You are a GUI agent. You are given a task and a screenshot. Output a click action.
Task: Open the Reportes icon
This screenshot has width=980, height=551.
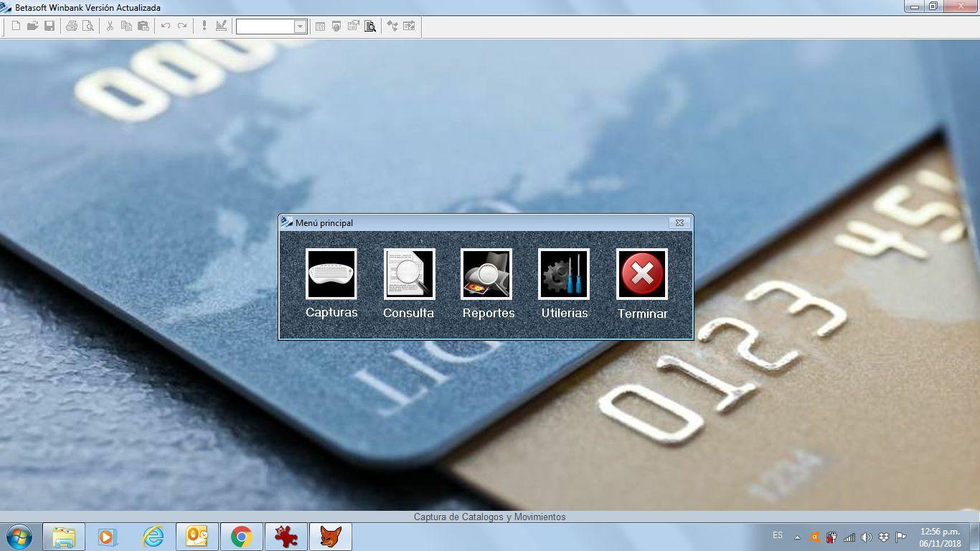[x=486, y=273]
